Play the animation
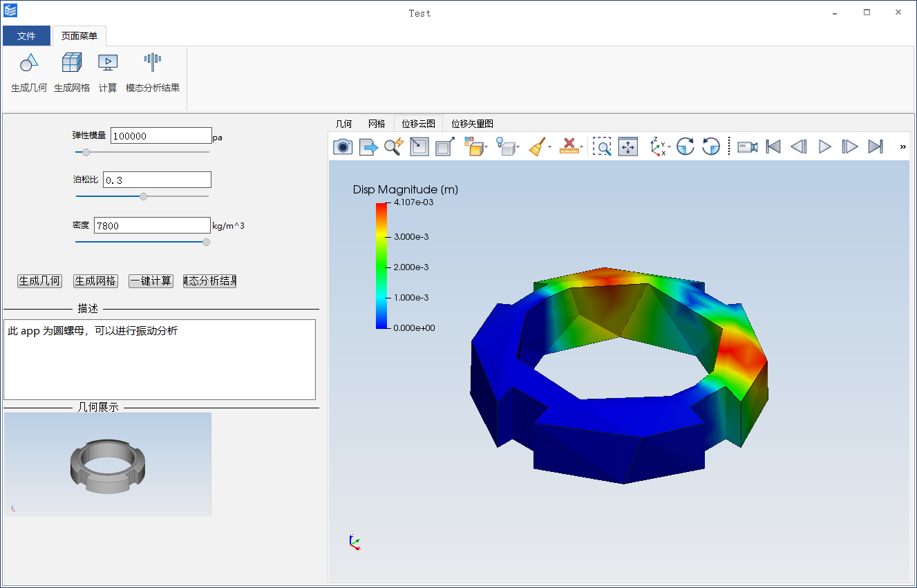 pos(824,146)
